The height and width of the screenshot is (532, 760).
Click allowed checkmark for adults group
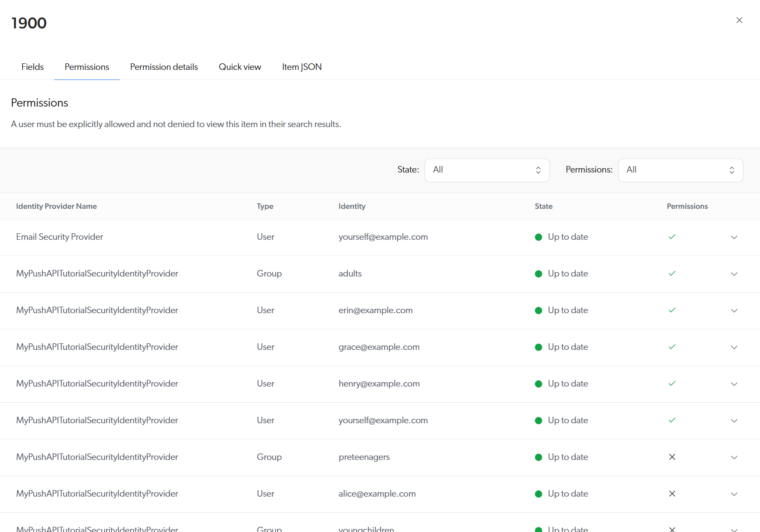point(672,273)
